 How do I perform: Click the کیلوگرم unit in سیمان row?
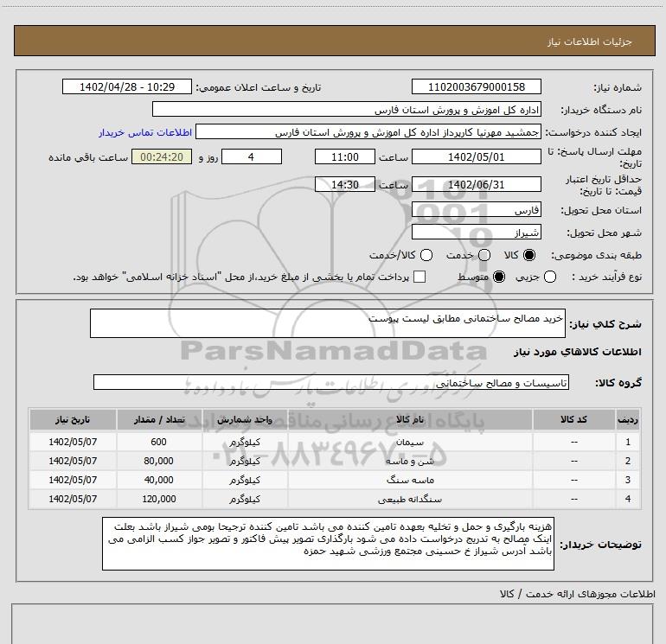pos(245,442)
